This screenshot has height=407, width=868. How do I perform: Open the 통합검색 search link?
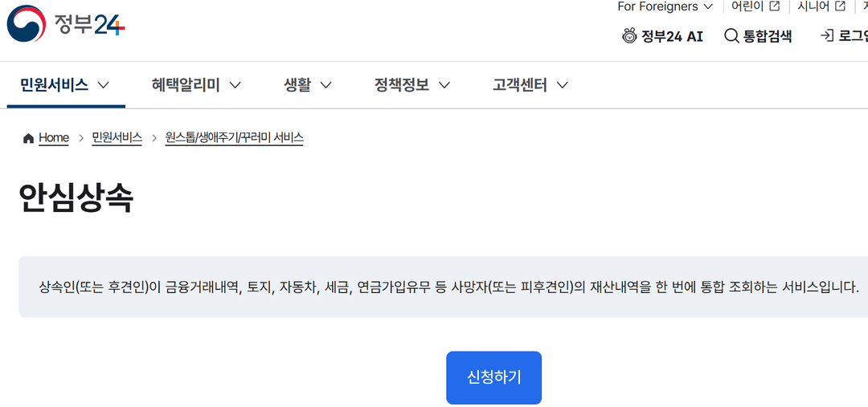758,36
